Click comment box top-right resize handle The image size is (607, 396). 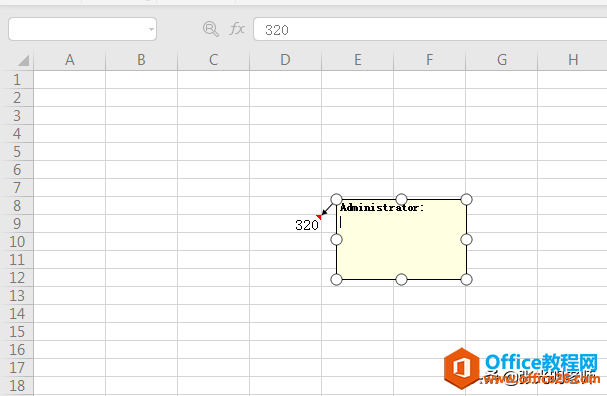466,199
